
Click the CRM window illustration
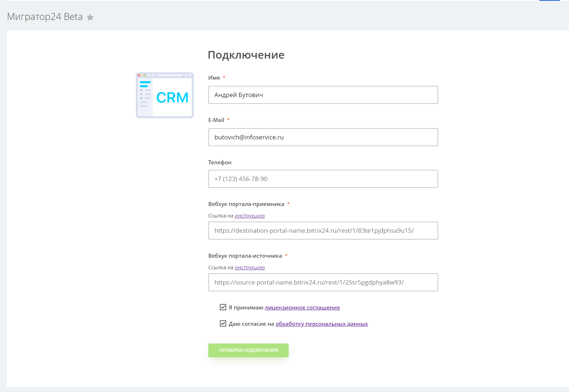coord(165,95)
